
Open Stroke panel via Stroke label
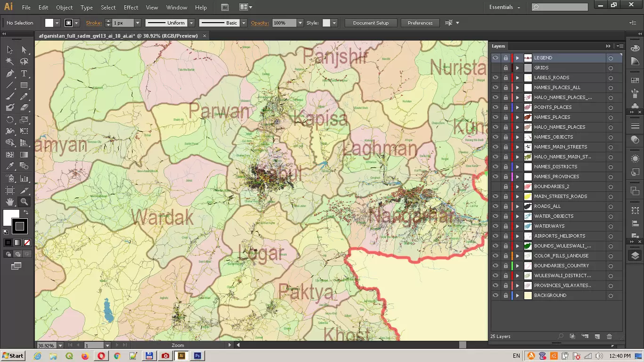[x=94, y=23]
